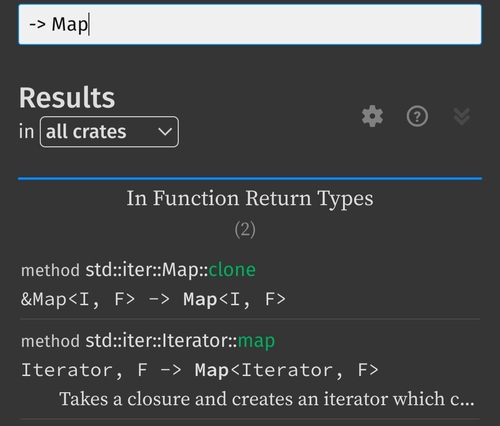Click the green "clone" method name
Image resolution: width=500 pixels, height=426 pixels.
(232, 270)
